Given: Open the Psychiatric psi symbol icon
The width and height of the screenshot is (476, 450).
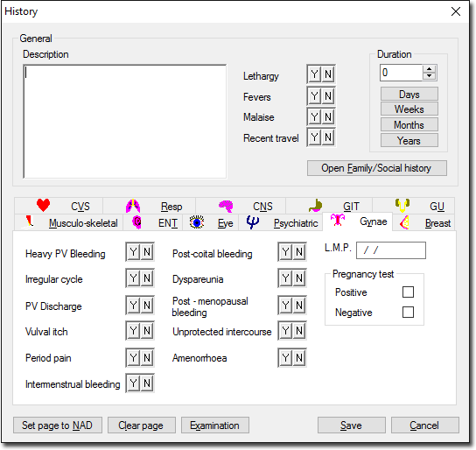Looking at the screenshot, I should pyautogui.click(x=253, y=222).
